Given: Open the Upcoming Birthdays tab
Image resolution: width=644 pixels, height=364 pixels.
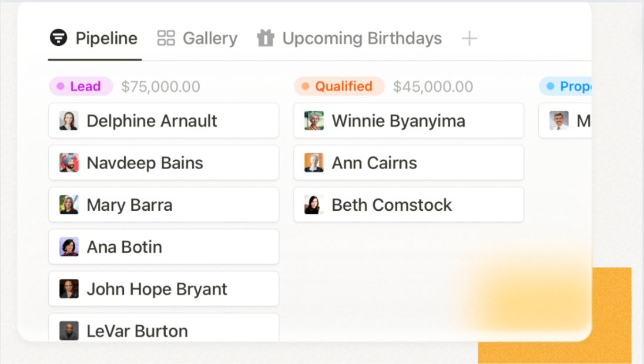Looking at the screenshot, I should point(350,39).
